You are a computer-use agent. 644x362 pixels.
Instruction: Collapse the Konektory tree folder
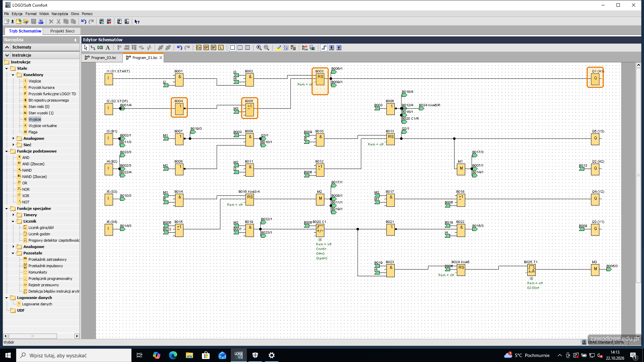13,75
